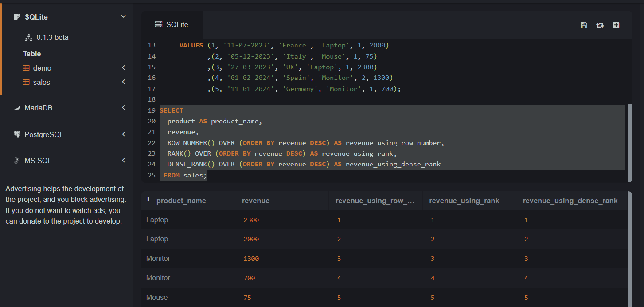Click the product_name column header
Viewport: 644px width, 307px height.
181,201
